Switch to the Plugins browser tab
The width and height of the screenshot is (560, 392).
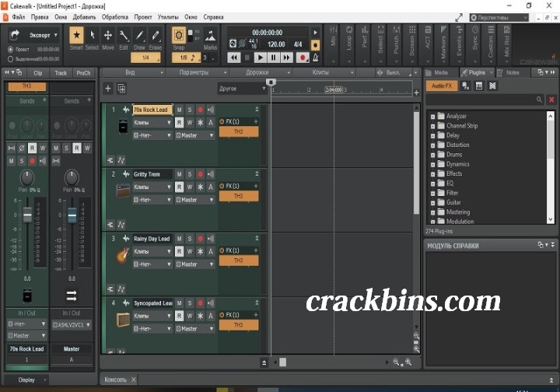pyautogui.click(x=477, y=72)
